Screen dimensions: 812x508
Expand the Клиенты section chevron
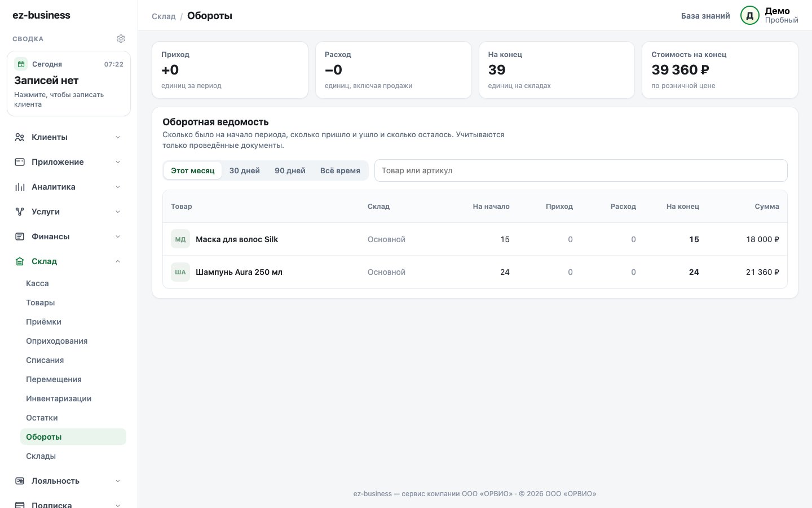(118, 137)
